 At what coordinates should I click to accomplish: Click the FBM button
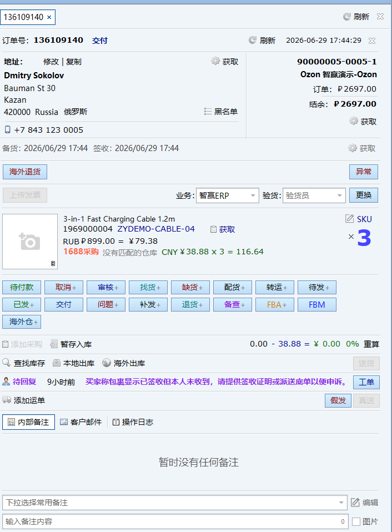[317, 305]
